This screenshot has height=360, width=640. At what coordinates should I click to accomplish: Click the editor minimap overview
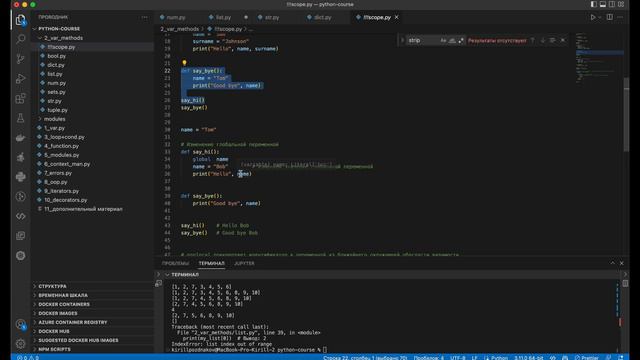(599, 58)
